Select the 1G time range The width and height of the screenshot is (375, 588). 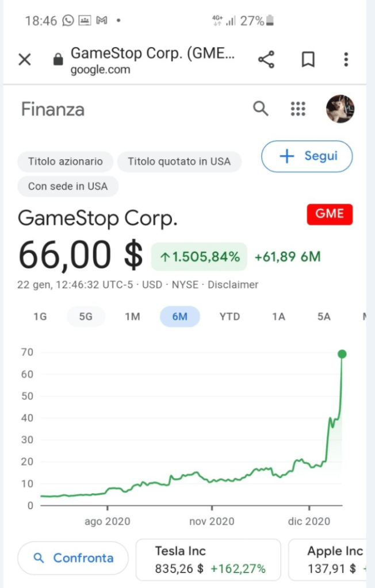(40, 317)
